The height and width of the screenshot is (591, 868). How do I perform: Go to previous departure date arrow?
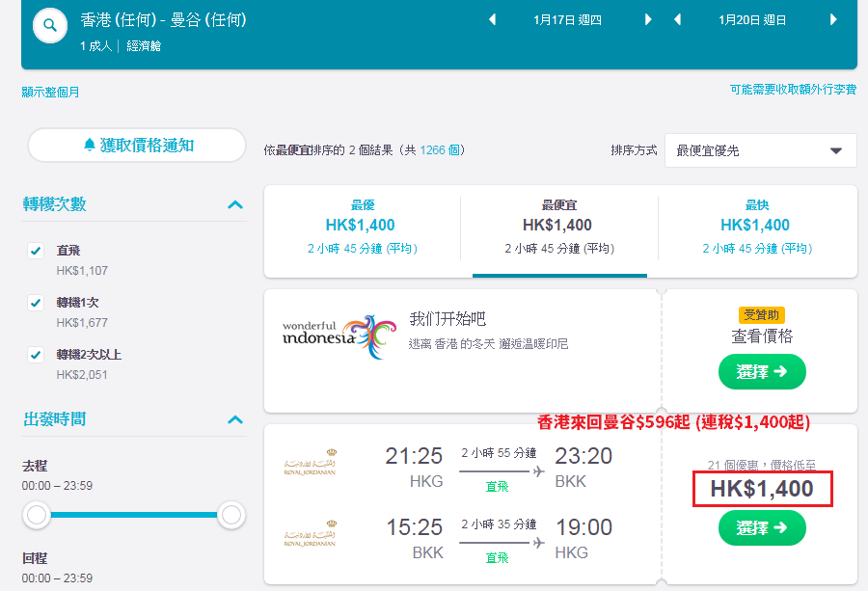coord(492,20)
